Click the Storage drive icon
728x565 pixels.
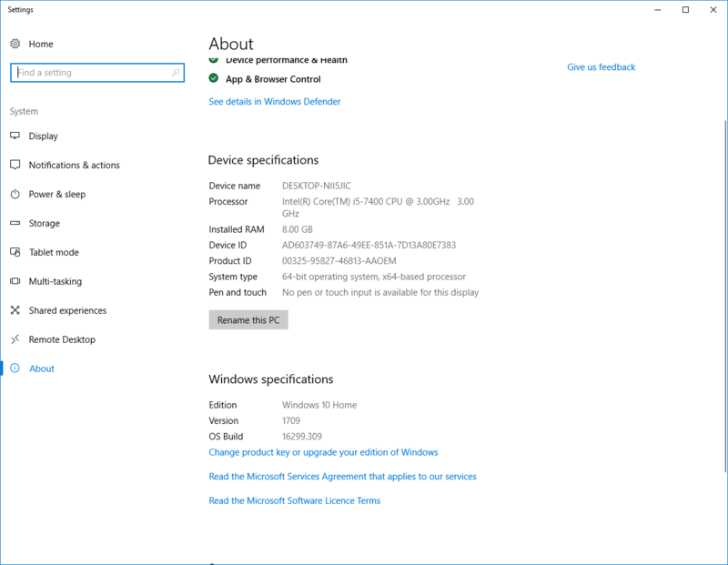tap(15, 223)
